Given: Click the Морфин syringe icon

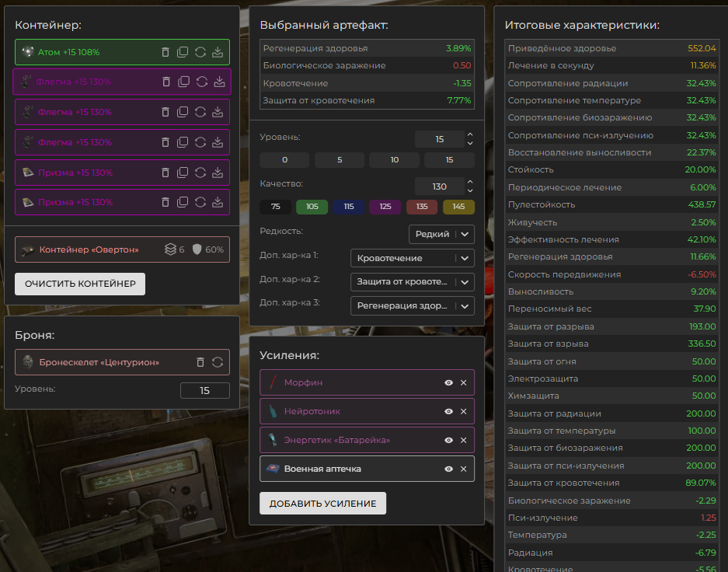Looking at the screenshot, I should [273, 382].
